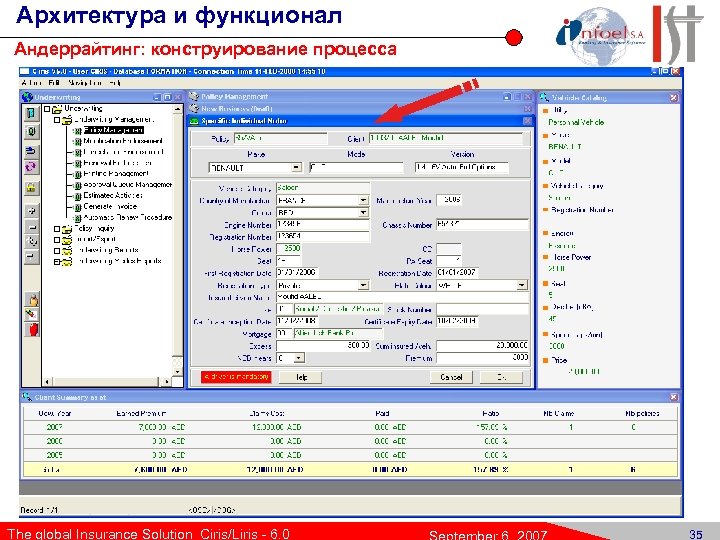Click the New Business (Draft) window icon

coord(194,109)
